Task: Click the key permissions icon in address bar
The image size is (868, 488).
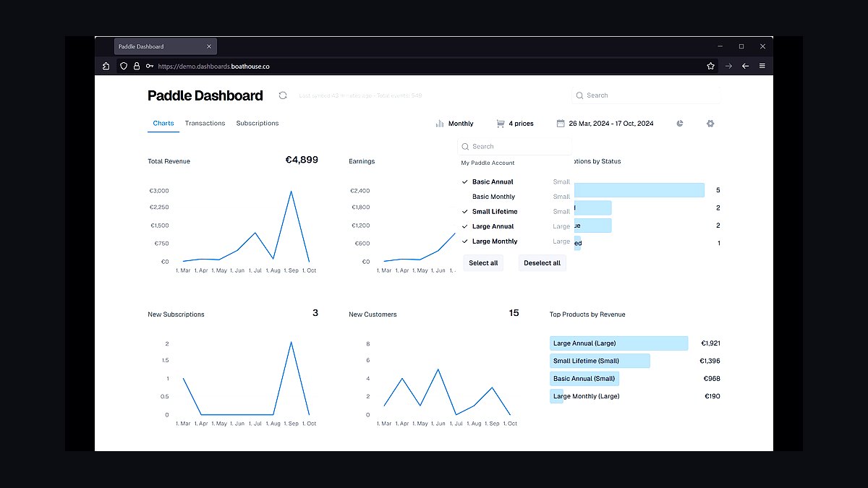Action: (150, 66)
